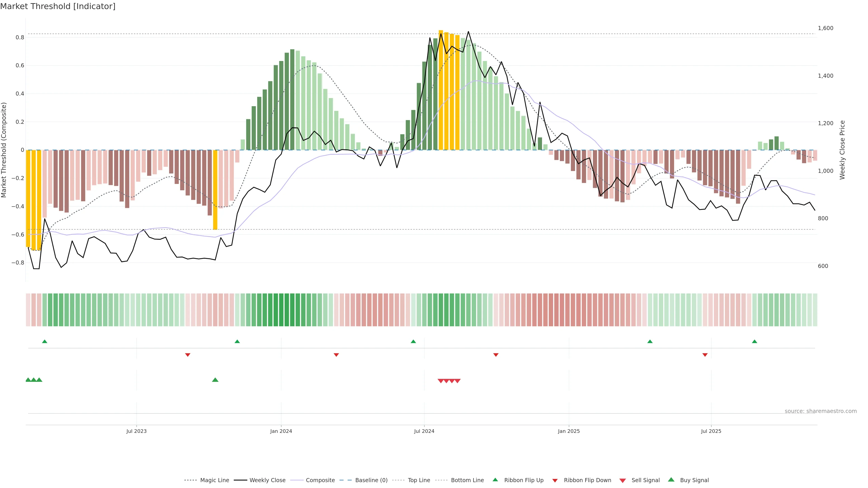
Task: Click the source: sharemaestro.com text
Action: coord(821,411)
